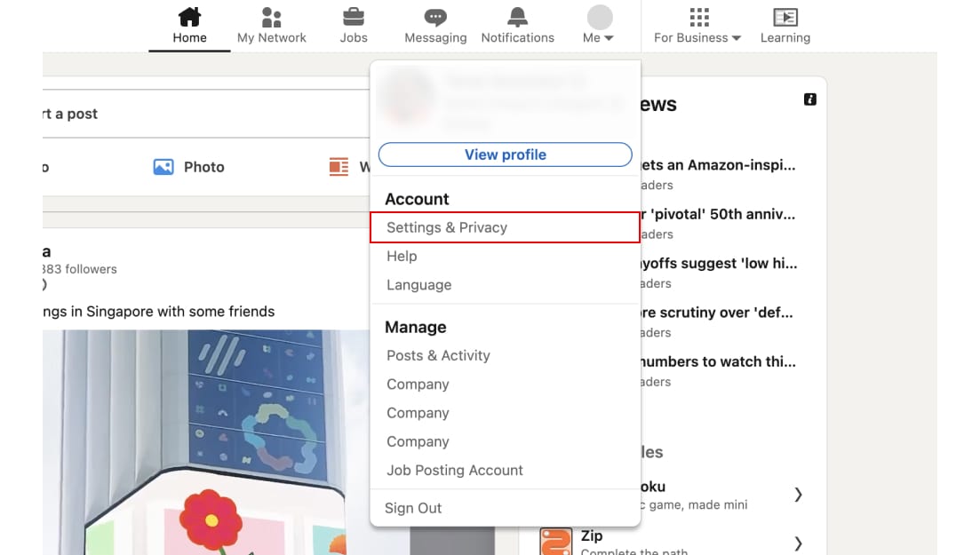Open Job Posting Account
980x555 pixels.
pos(454,471)
